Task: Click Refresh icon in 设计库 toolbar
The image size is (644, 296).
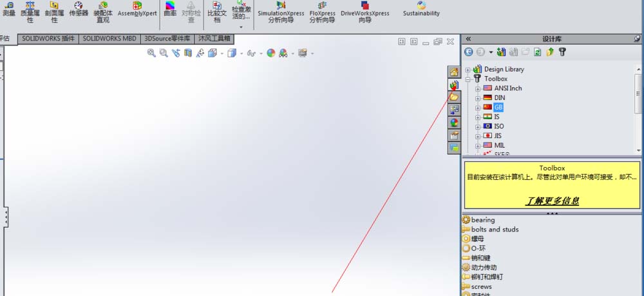Action: 537,52
